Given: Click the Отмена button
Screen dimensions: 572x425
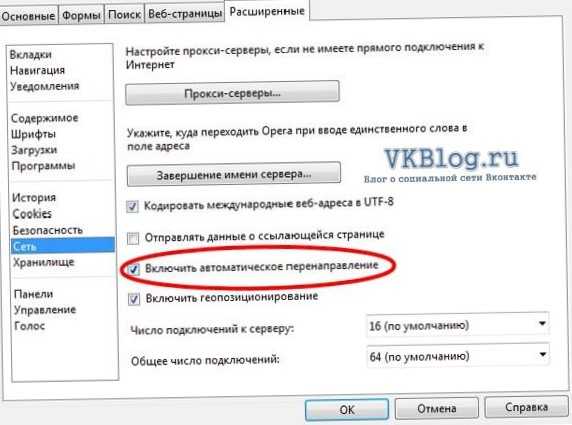Looking at the screenshot, I should pyautogui.click(x=437, y=408).
